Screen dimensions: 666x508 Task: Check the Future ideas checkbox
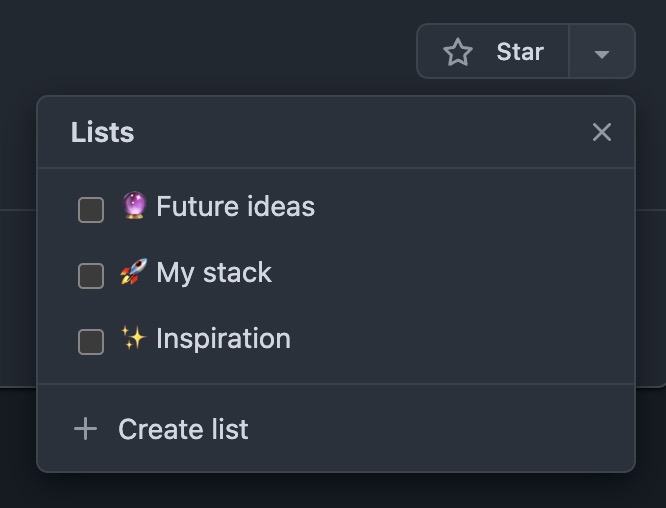point(91,210)
